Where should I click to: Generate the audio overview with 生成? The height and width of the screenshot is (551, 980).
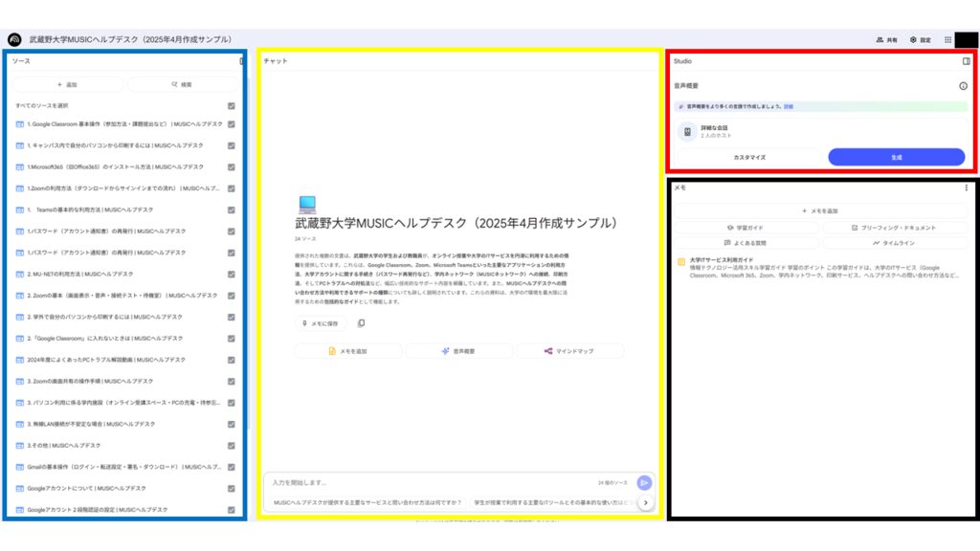(896, 158)
